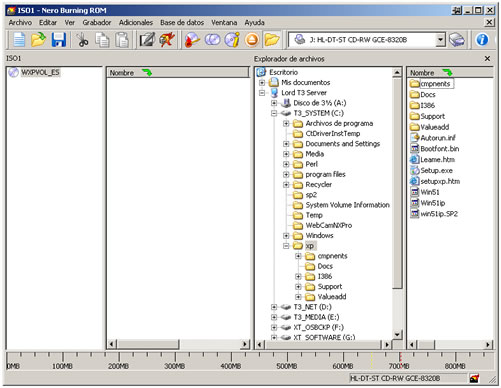The height and width of the screenshot is (388, 501).
Task: Click right arrow of ISO1 horizontal scrollbar
Action: pyautogui.click(x=245, y=344)
